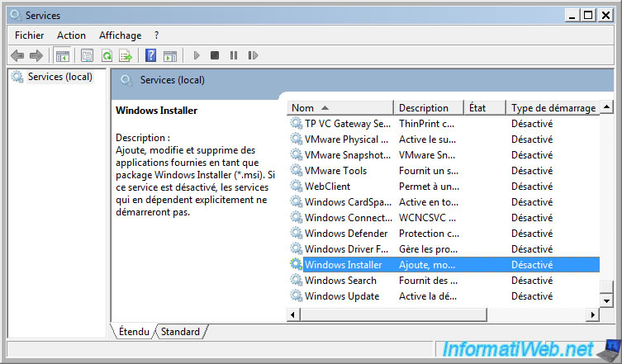622x364 pixels.
Task: Sort by the Description column header
Action: click(429, 108)
